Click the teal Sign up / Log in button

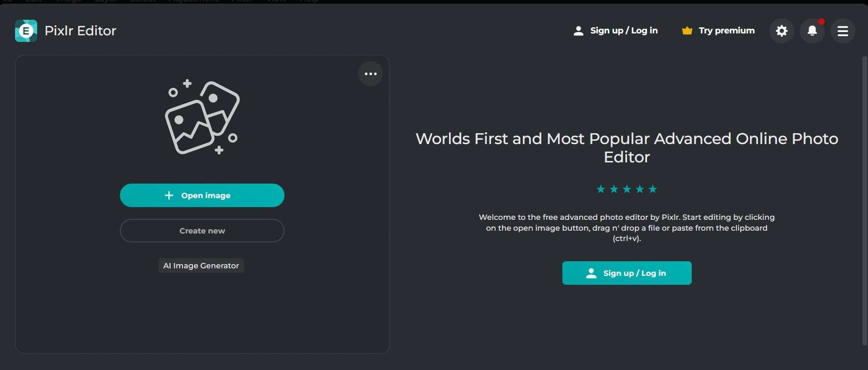[627, 273]
